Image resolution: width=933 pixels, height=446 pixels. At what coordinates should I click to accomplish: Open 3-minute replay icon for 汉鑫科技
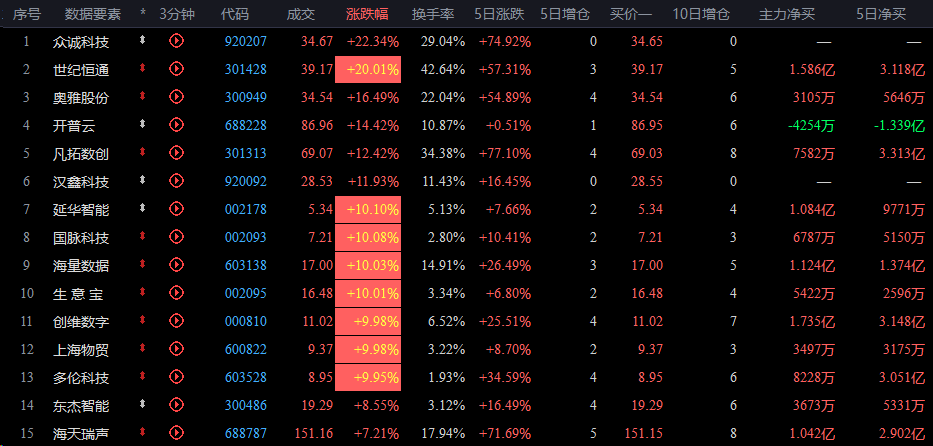(x=176, y=181)
